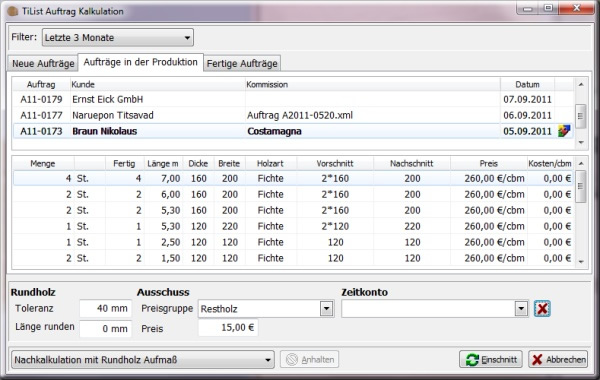600x380 pixels.
Task: Click Breite value 220
Action: (230, 226)
